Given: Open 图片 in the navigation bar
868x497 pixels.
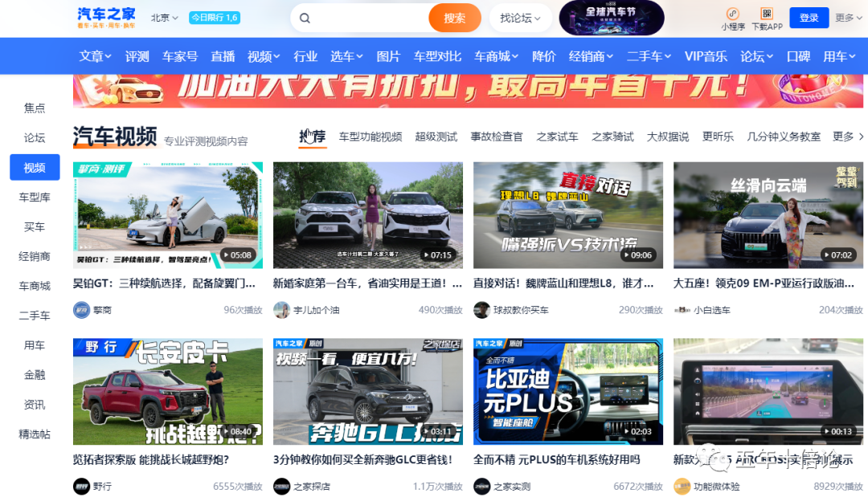Looking at the screenshot, I should tap(388, 56).
